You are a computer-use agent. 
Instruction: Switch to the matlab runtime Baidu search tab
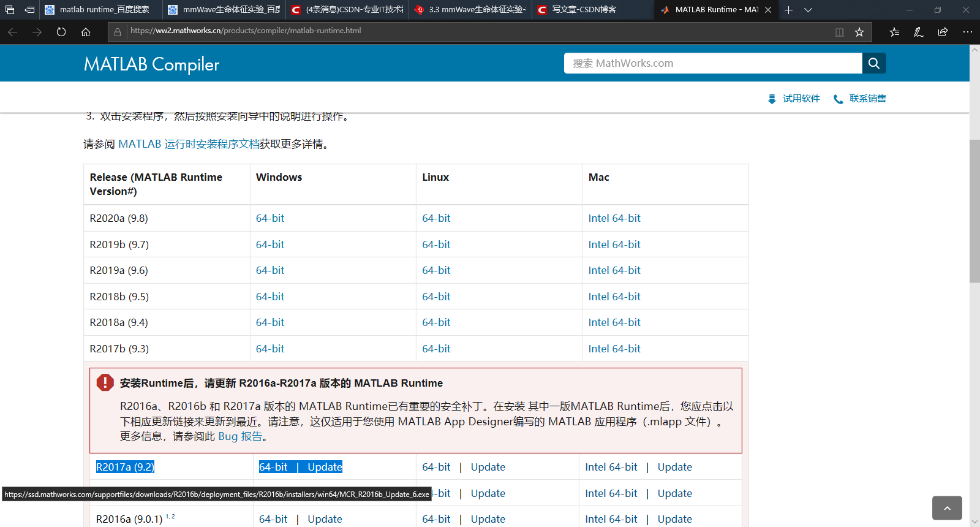100,10
